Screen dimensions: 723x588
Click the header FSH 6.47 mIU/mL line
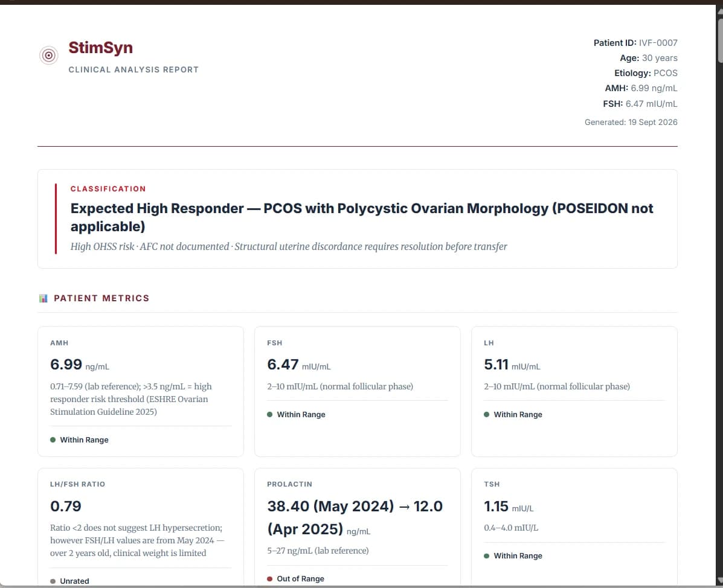(x=640, y=104)
